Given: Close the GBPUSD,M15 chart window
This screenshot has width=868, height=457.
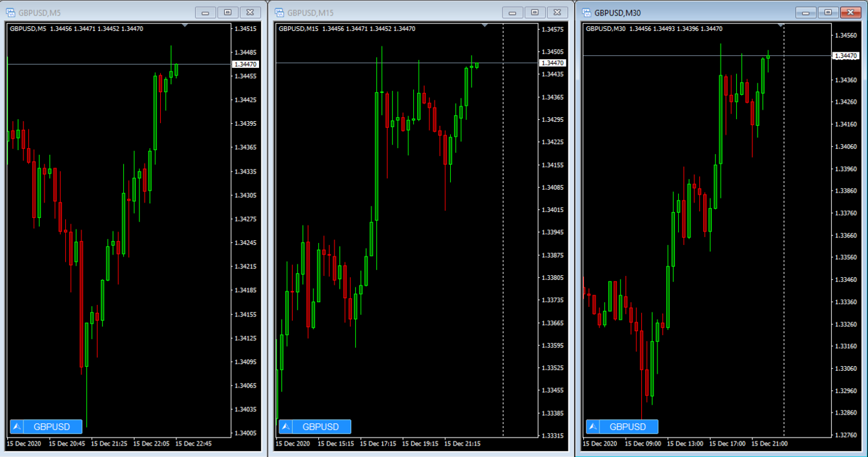Looking at the screenshot, I should (557, 13).
